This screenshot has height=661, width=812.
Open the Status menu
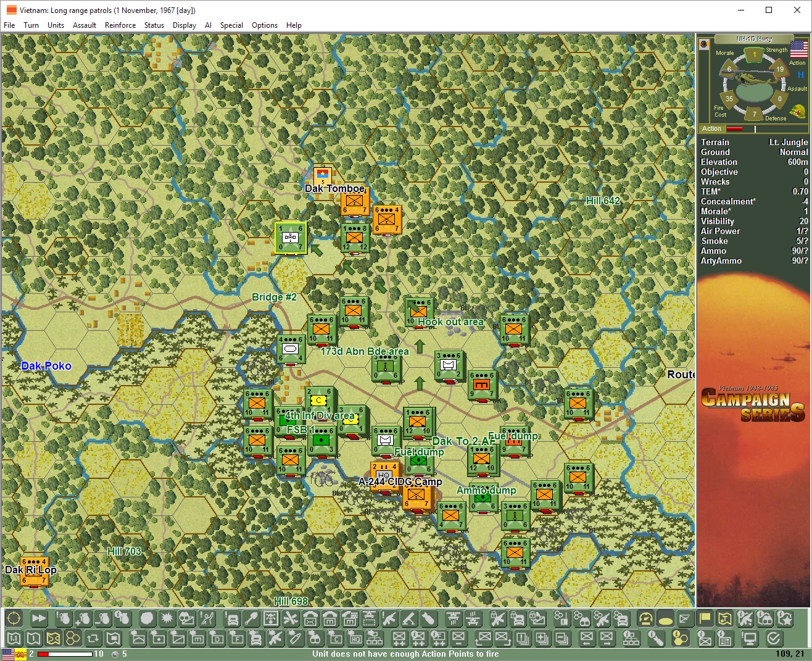point(154,25)
